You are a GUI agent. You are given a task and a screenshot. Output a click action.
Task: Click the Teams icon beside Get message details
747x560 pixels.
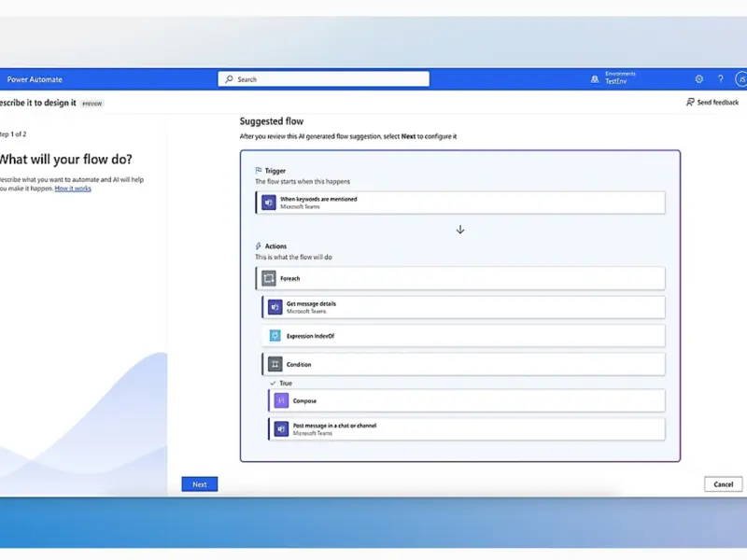point(275,307)
